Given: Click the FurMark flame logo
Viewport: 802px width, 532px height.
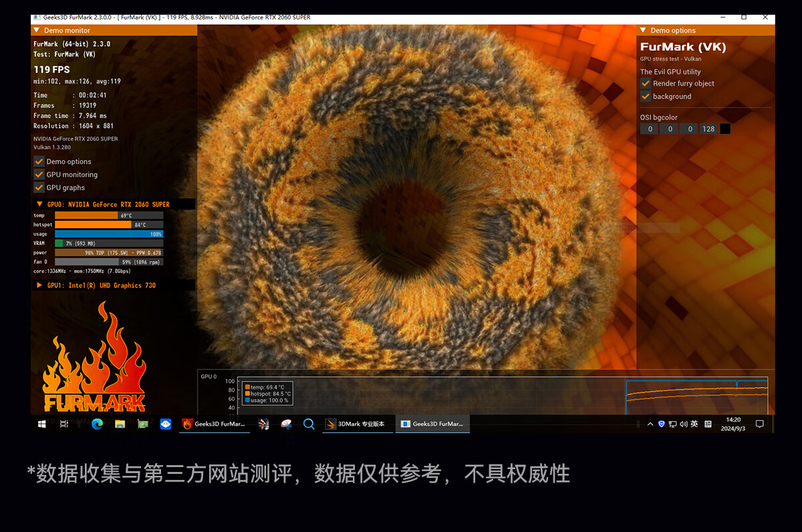Looking at the screenshot, I should (x=94, y=357).
